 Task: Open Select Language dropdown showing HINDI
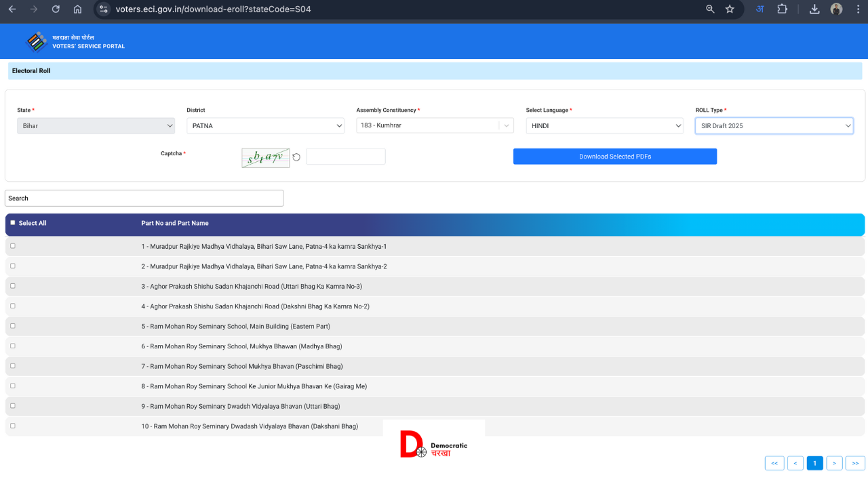[604, 126]
